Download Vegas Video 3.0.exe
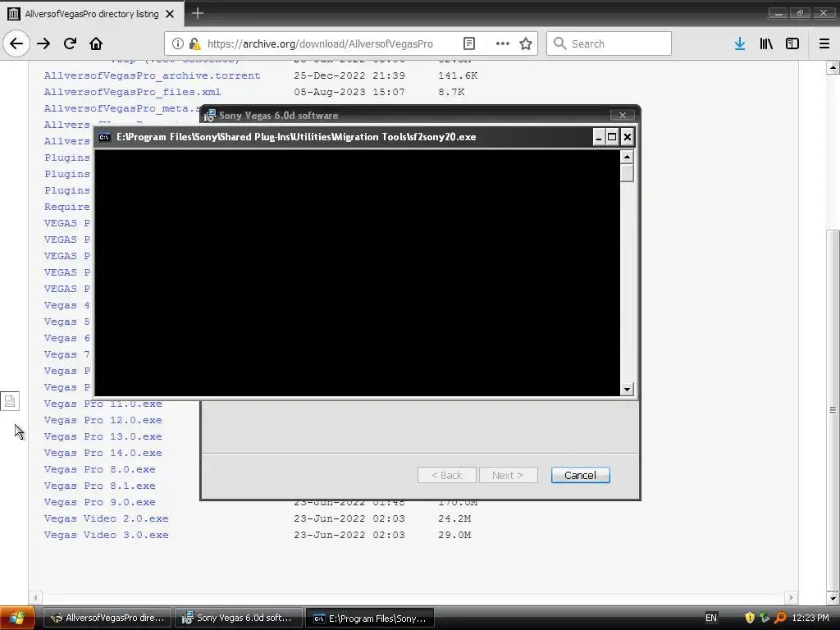The width and height of the screenshot is (840, 630). (106, 535)
